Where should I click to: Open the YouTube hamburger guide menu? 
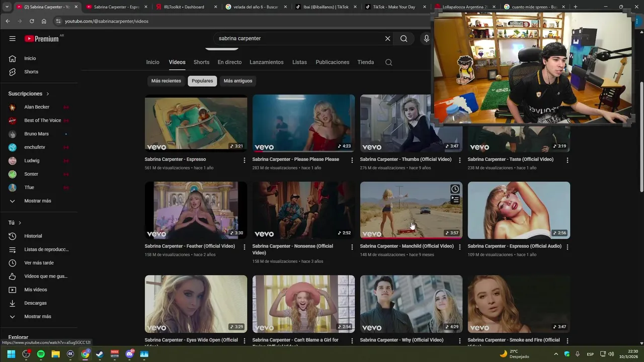pyautogui.click(x=12, y=39)
